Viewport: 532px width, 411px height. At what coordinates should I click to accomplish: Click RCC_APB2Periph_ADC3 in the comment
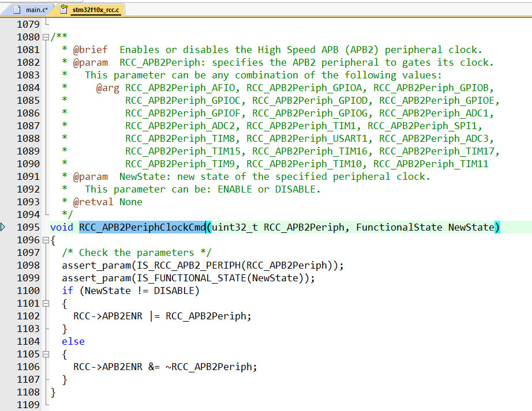[434, 138]
